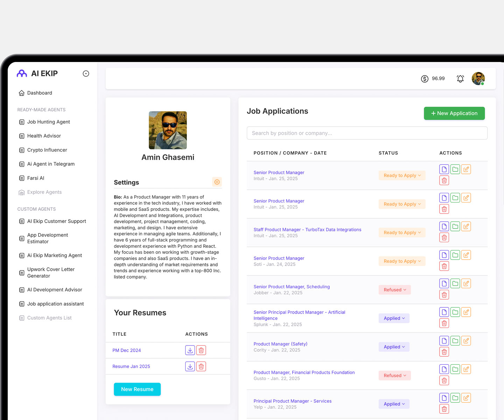The image size is (504, 420).
Task: Open folder icon for Splunk application
Action: tap(455, 312)
